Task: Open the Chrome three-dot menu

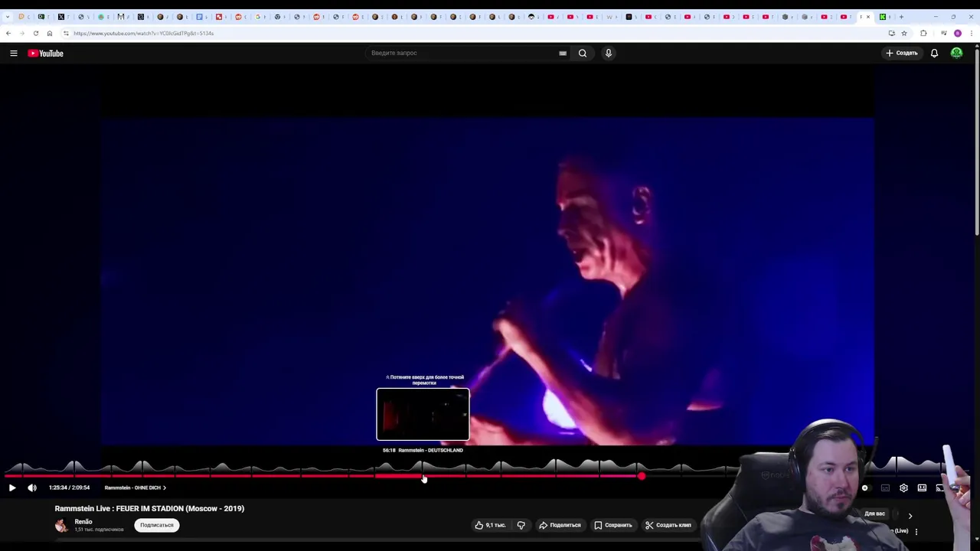Action: [972, 33]
